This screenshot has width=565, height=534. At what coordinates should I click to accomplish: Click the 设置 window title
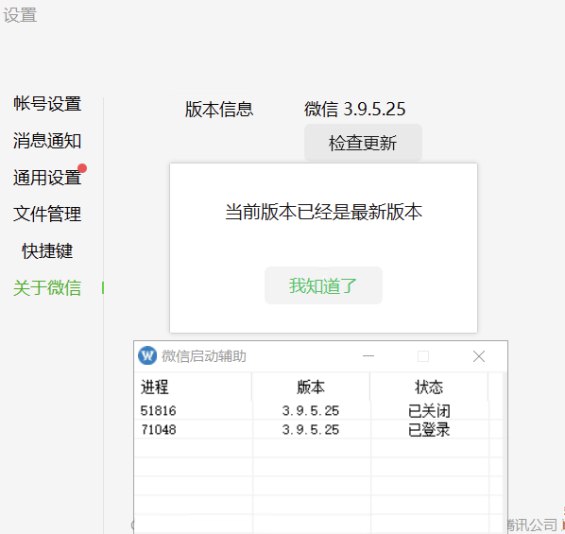tap(20, 15)
